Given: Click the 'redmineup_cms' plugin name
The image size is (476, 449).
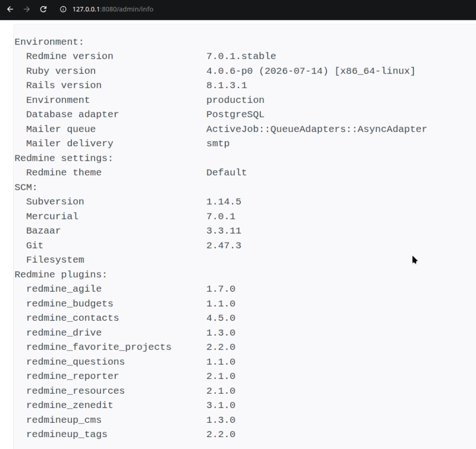Looking at the screenshot, I should point(64,420).
